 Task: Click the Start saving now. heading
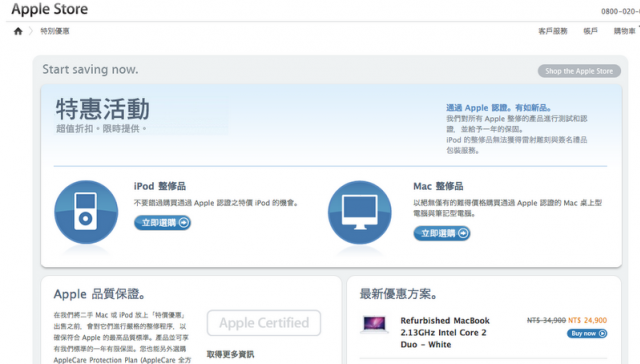[90, 69]
